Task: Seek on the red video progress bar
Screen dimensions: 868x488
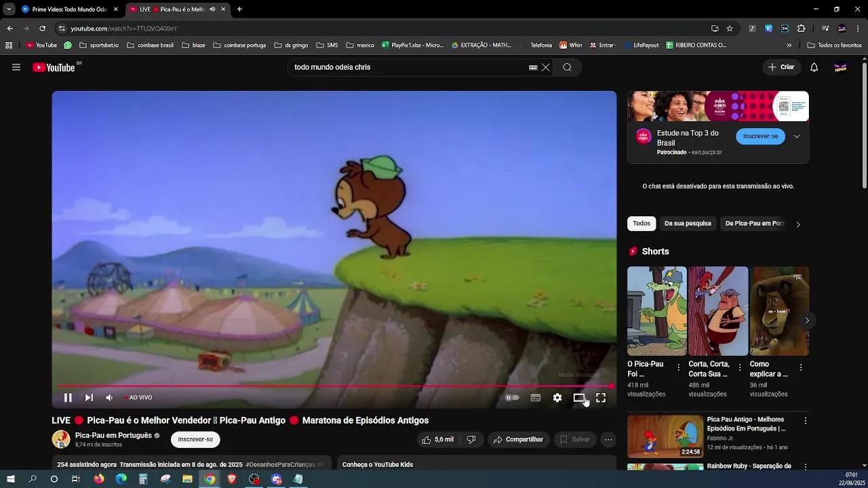Action: point(334,386)
